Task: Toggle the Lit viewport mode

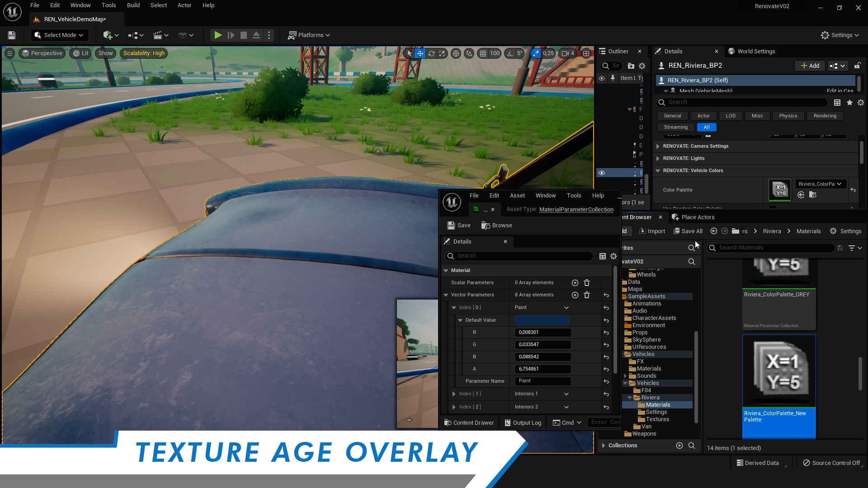Action: point(80,53)
